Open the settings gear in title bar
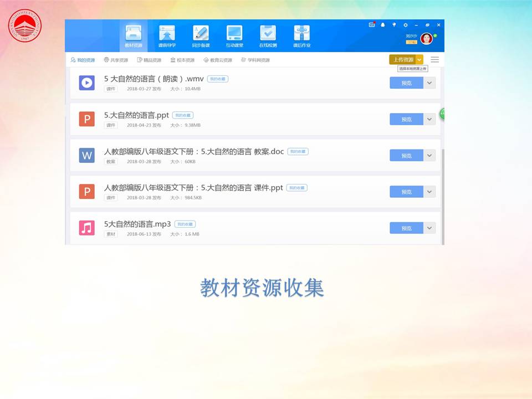The image size is (532, 399). [405, 25]
